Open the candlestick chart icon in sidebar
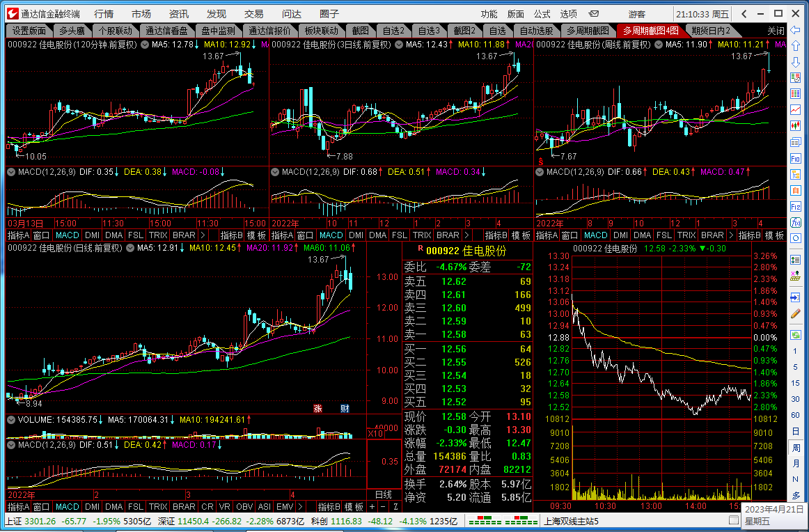Screen dimensions: 809x532 [x=796, y=126]
